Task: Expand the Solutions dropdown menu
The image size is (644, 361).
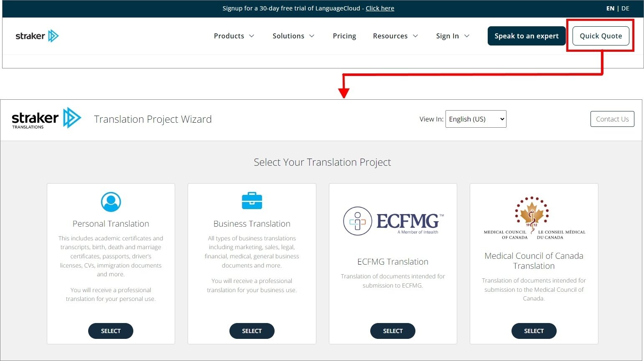Action: [293, 36]
